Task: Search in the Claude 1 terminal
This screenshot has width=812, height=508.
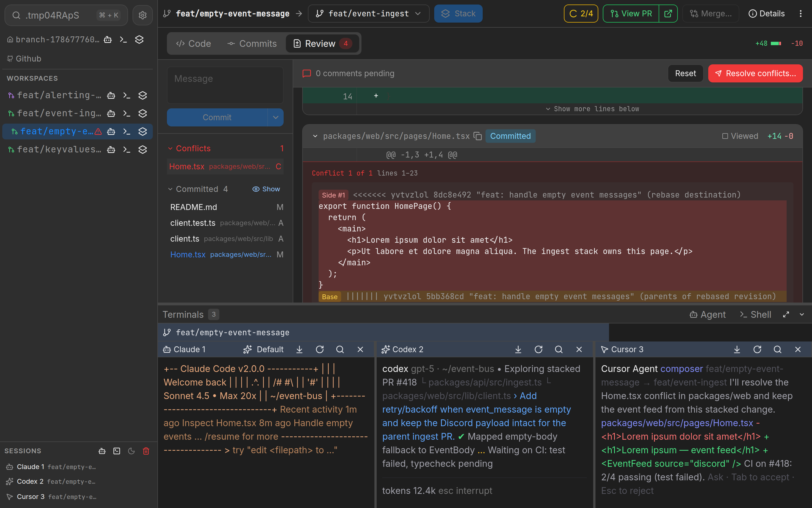Action: point(340,349)
